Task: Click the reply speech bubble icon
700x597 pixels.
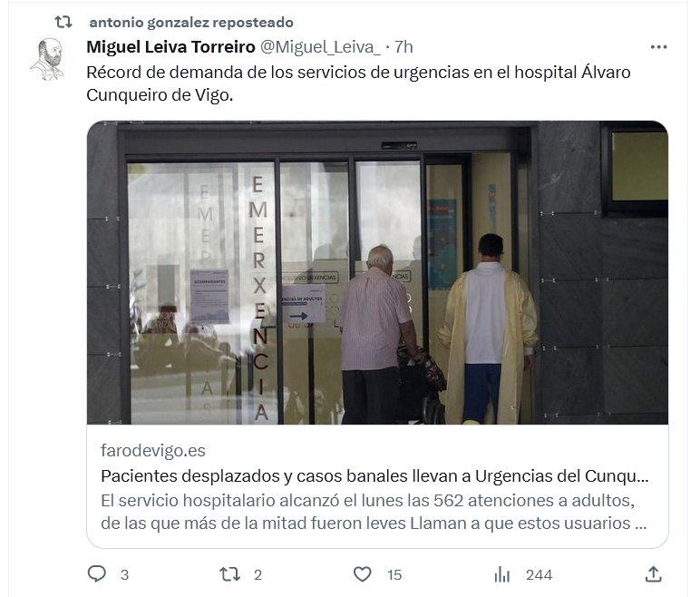Action: (96, 573)
